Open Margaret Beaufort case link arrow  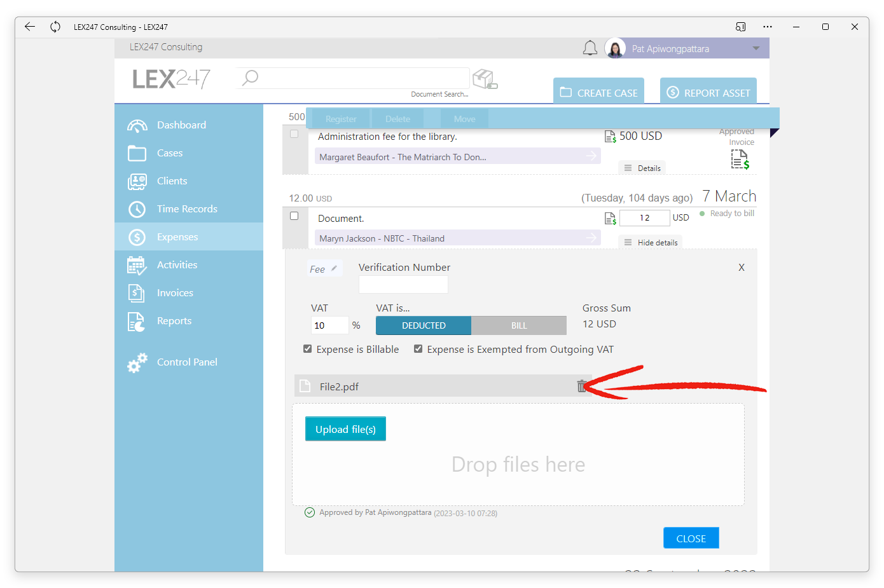click(591, 156)
